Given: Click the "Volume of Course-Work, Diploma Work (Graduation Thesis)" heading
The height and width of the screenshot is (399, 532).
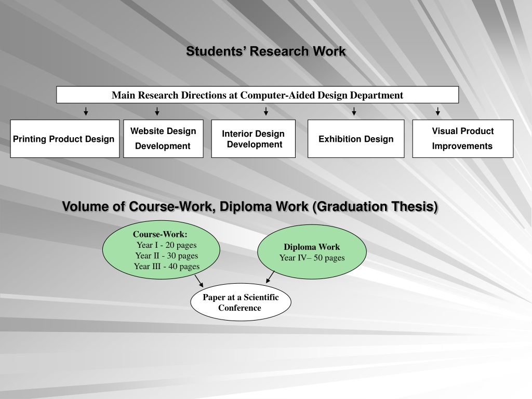Looking at the screenshot, I should click(x=250, y=207).
